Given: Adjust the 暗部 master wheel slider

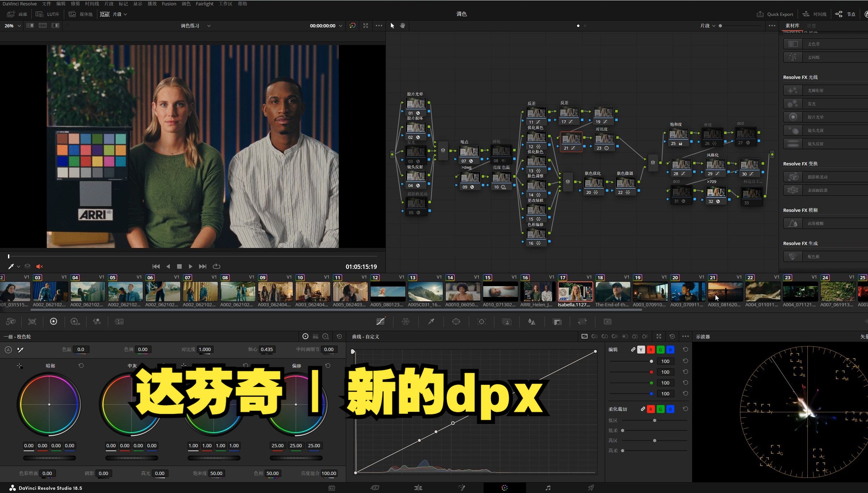Looking at the screenshot, I should (x=49, y=458).
